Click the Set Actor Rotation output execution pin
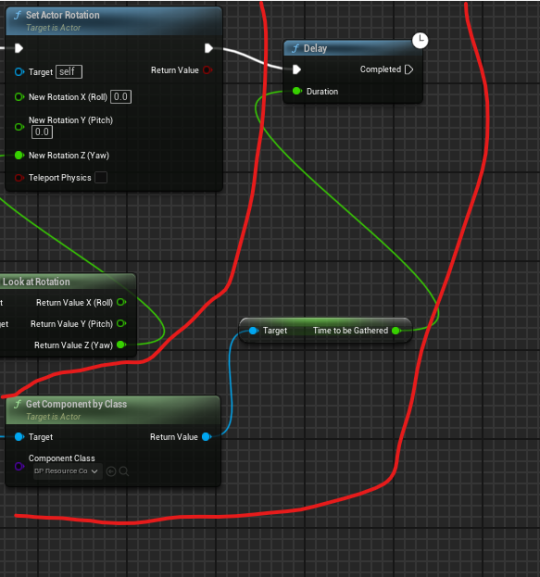This screenshot has width=540, height=577. (209, 48)
